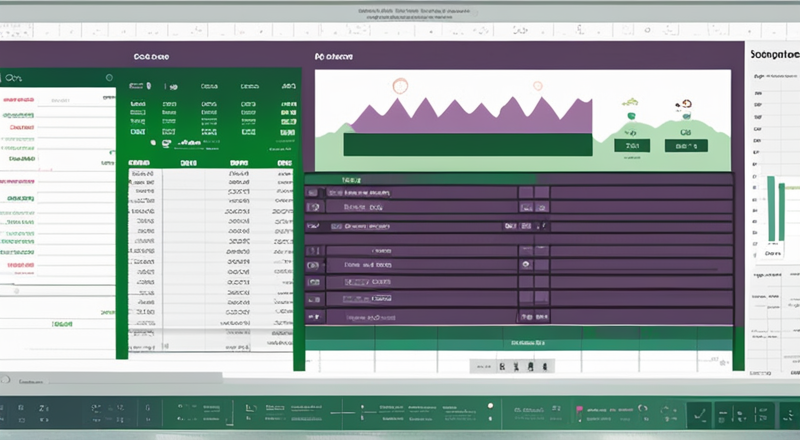Open the small box in second purple row
Screen dimensions: 800x440
(x=525, y=208)
